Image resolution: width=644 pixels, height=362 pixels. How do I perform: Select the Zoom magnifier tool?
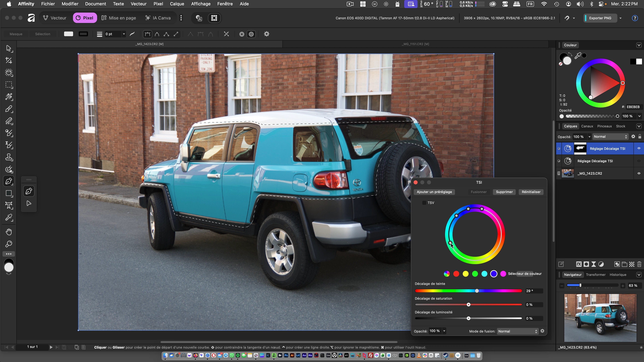(9, 244)
